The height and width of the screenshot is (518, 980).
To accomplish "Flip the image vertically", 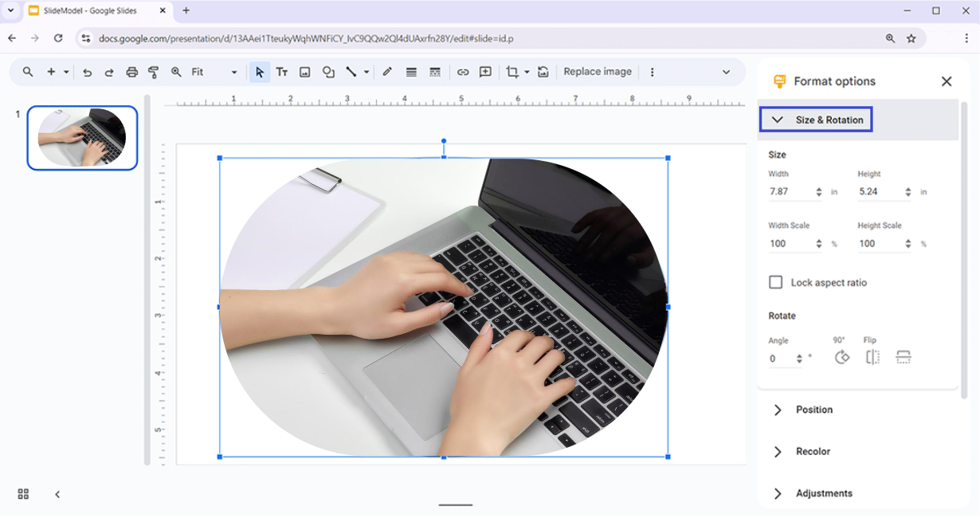I will pyautogui.click(x=903, y=357).
